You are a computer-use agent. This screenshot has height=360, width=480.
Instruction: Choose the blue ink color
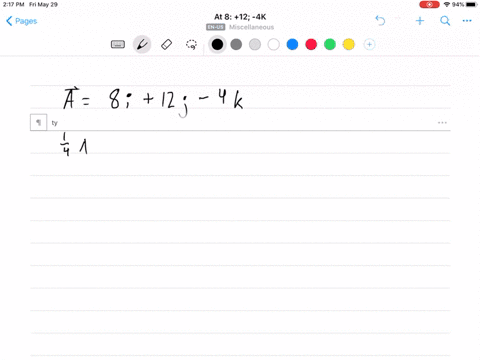pos(292,44)
